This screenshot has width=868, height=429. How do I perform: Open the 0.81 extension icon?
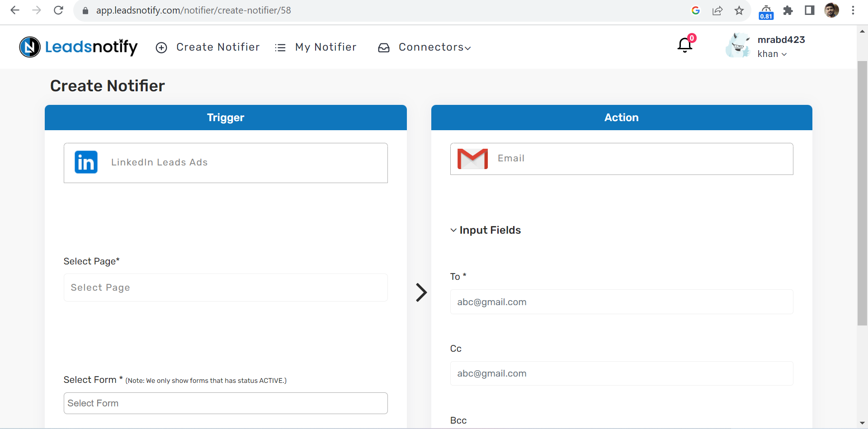point(766,12)
